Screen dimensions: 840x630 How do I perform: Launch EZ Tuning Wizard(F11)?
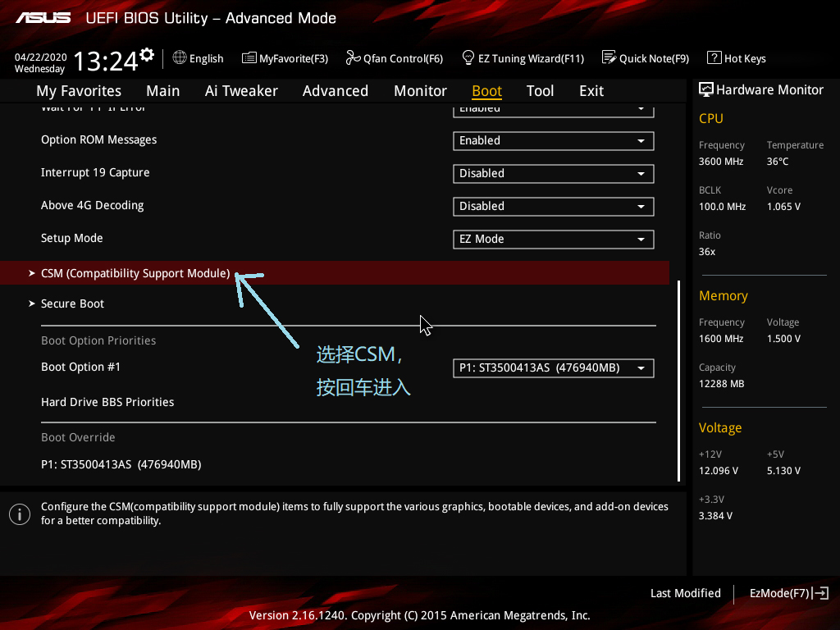[x=523, y=58]
